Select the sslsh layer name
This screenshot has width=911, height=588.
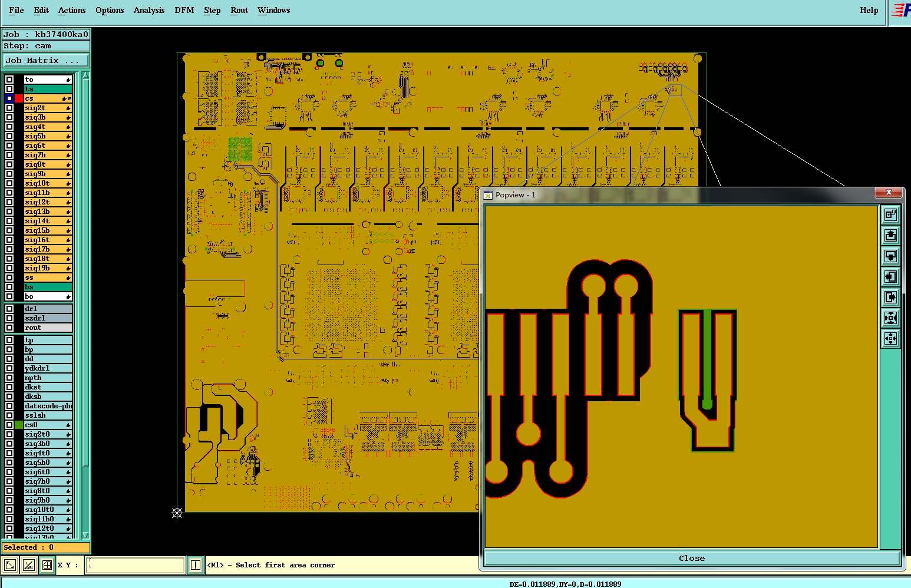coord(48,415)
